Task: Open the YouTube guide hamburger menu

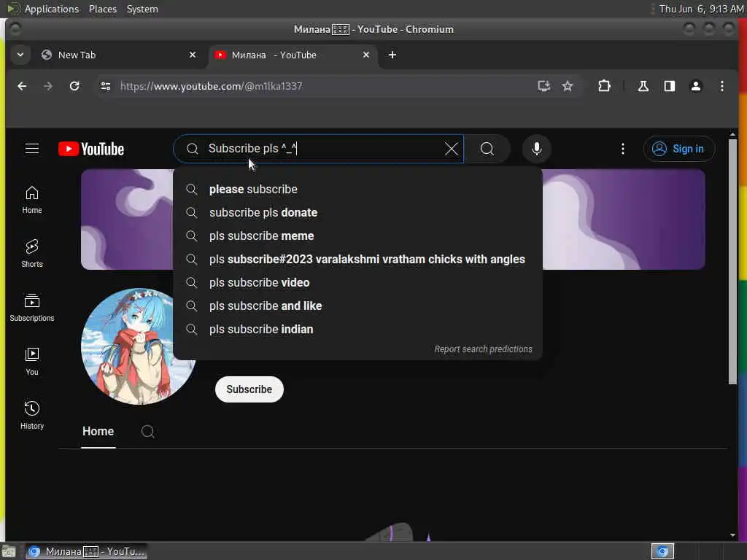Action: coord(32,149)
